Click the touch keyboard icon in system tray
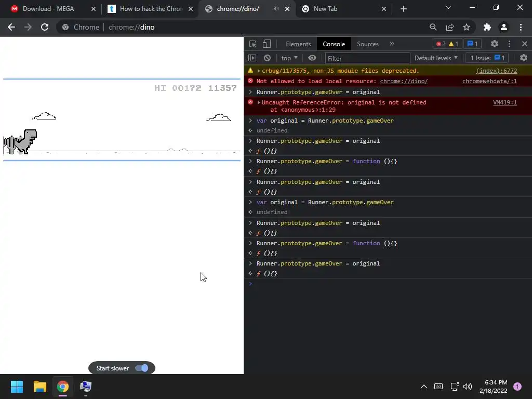This screenshot has width=532, height=399. tap(438, 386)
